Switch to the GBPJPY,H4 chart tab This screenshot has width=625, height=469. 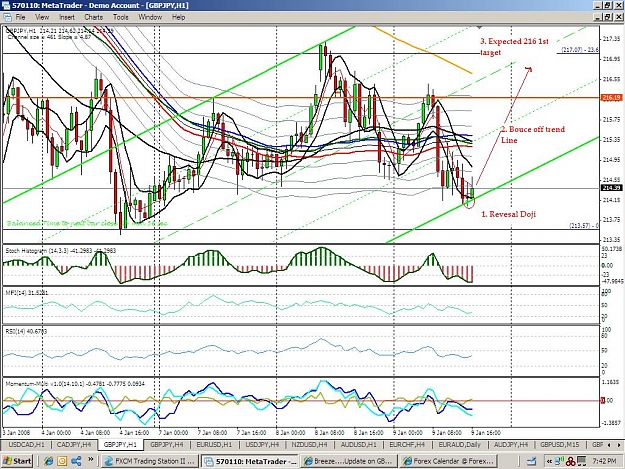(167, 444)
